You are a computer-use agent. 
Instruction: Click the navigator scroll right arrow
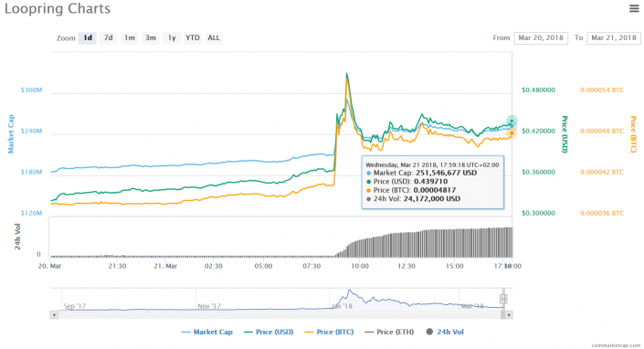509,315
